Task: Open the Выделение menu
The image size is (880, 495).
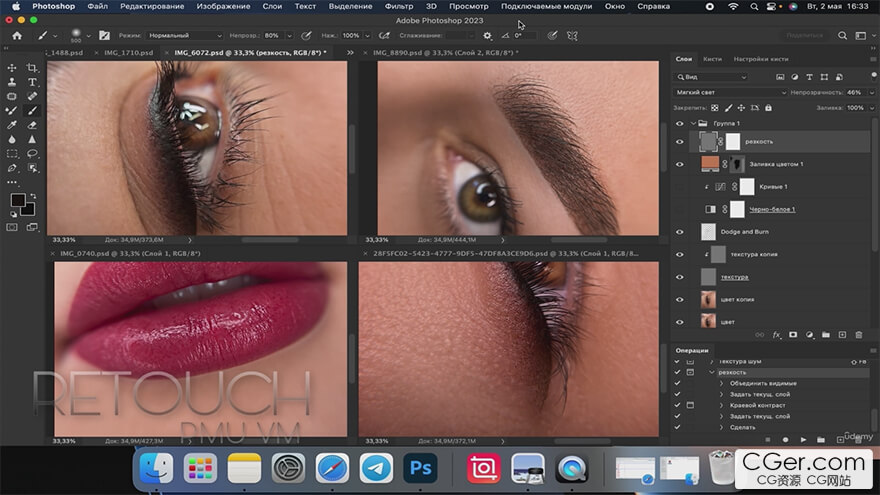Action: coord(350,6)
